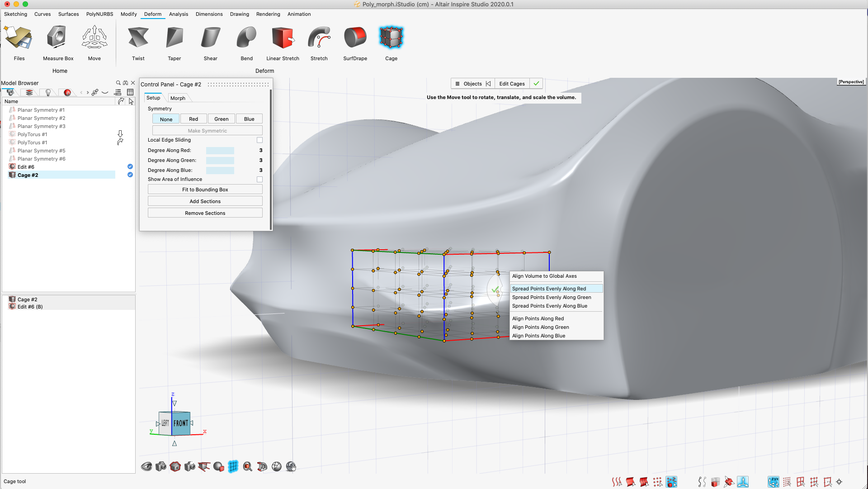Toggle Show Area of Influence checkbox
The image size is (868, 489).
tap(259, 180)
